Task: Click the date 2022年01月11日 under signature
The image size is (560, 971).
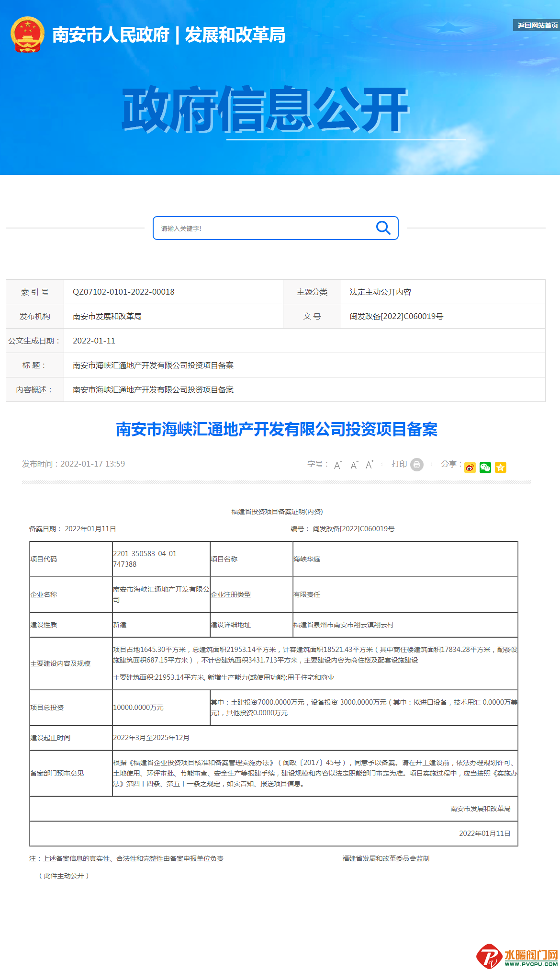Action: [485, 834]
